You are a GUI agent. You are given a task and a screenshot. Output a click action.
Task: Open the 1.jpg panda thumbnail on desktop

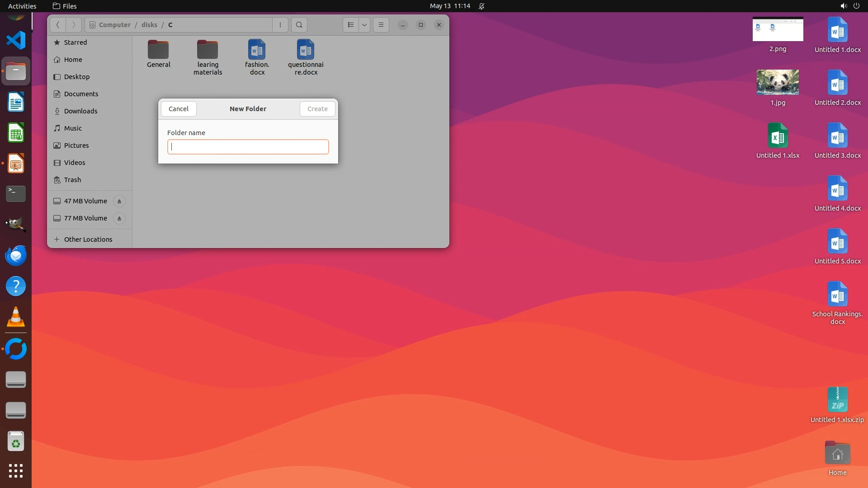pyautogui.click(x=778, y=82)
